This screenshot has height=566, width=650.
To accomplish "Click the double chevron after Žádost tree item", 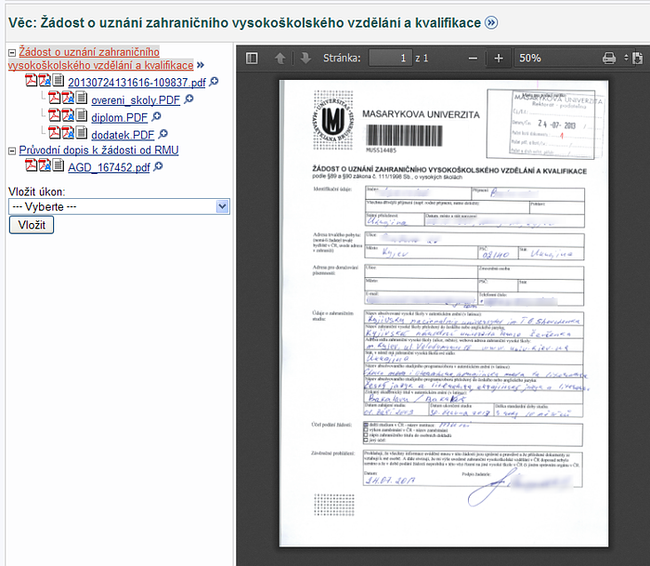I will click(x=201, y=65).
